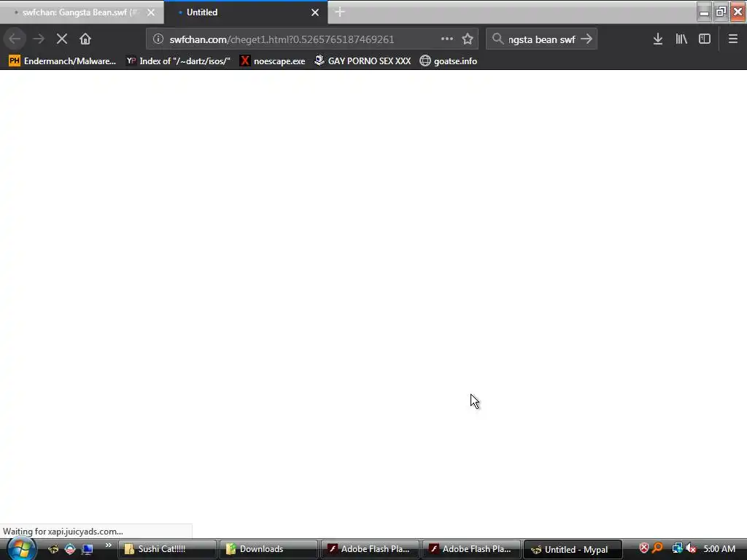This screenshot has width=747, height=560.
Task: Open the Windows Start orb
Action: [20, 550]
